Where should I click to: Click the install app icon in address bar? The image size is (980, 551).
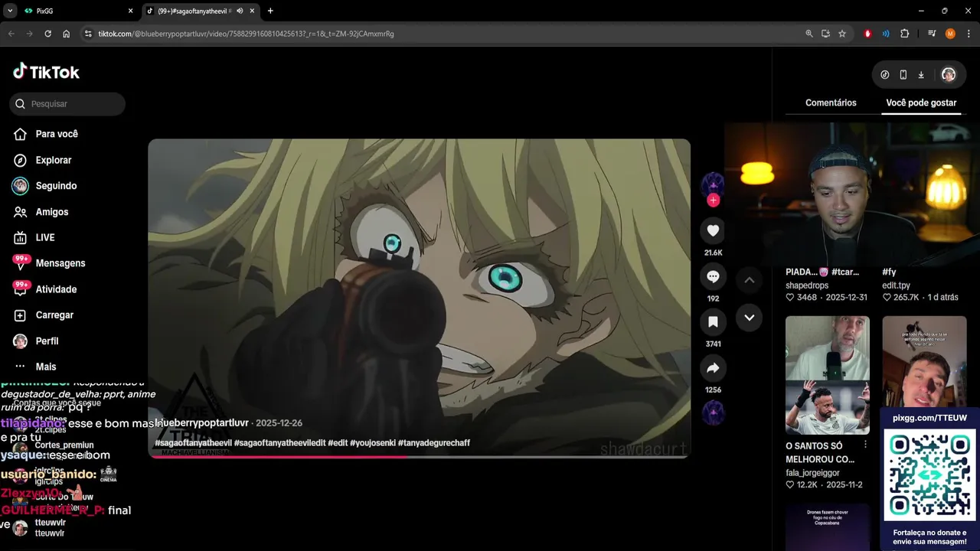tap(825, 34)
